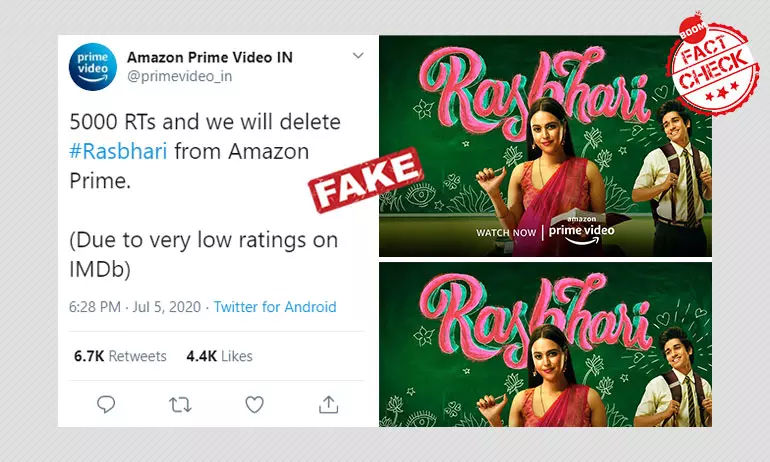View the 6.7K Retweets list
Screen dimensions: 770x462
pyautogui.click(x=120, y=356)
